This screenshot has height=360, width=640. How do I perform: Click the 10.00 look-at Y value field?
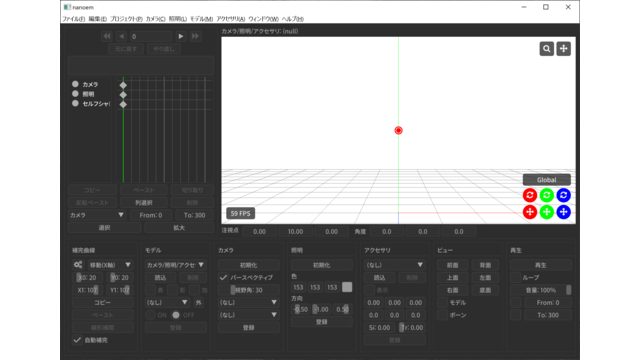[296, 231]
